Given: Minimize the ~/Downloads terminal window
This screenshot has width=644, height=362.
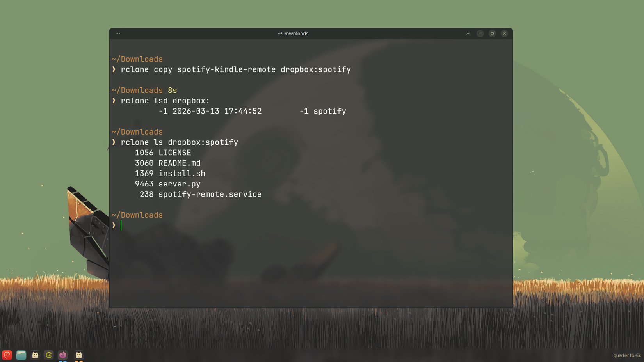Looking at the screenshot, I should pos(480,34).
